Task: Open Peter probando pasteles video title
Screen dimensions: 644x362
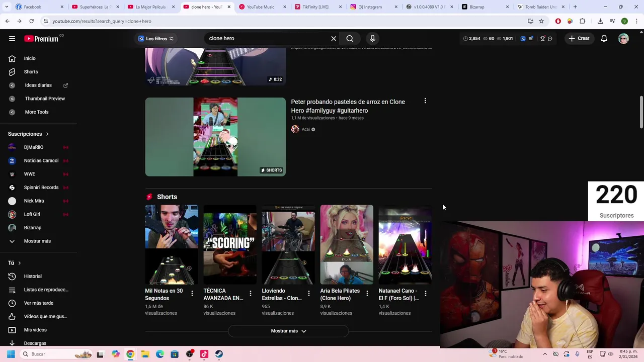Action: click(x=348, y=106)
